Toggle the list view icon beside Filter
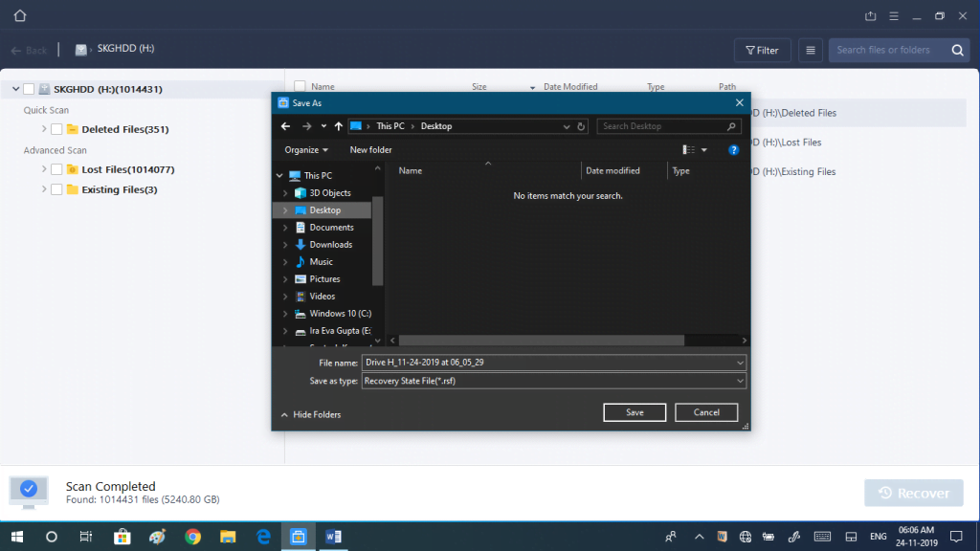The width and height of the screenshot is (980, 551). [x=811, y=51]
